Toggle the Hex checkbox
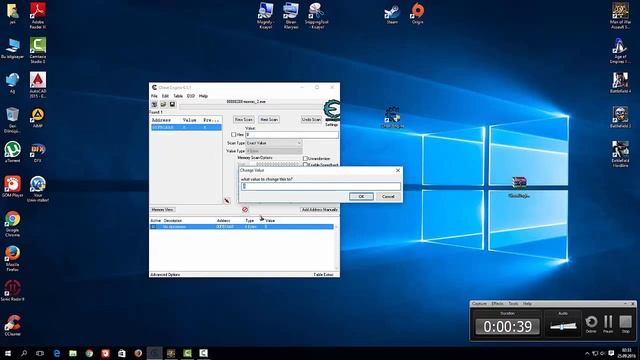 coord(233,134)
